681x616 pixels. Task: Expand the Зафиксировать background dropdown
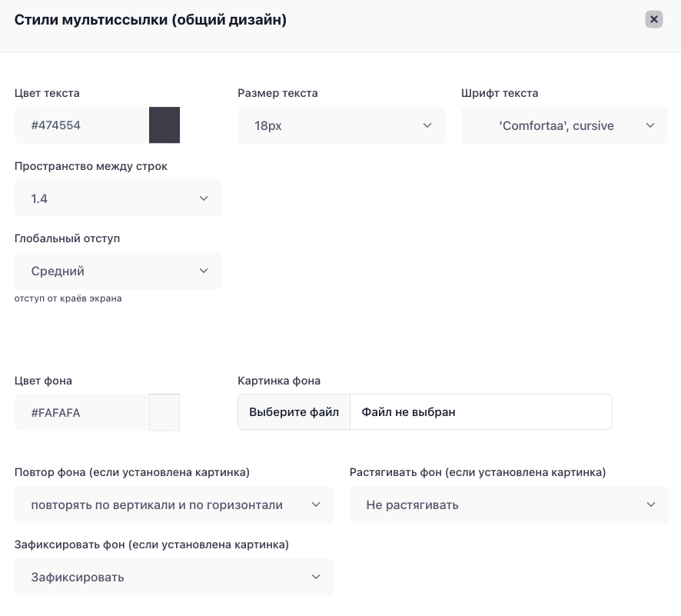(x=174, y=577)
